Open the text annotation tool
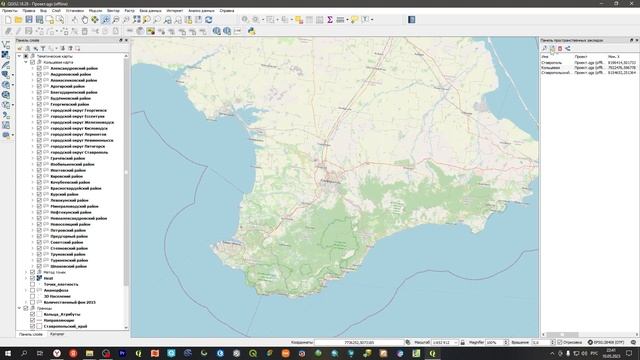Screen dimensions: 640x360 (x=365, y=20)
